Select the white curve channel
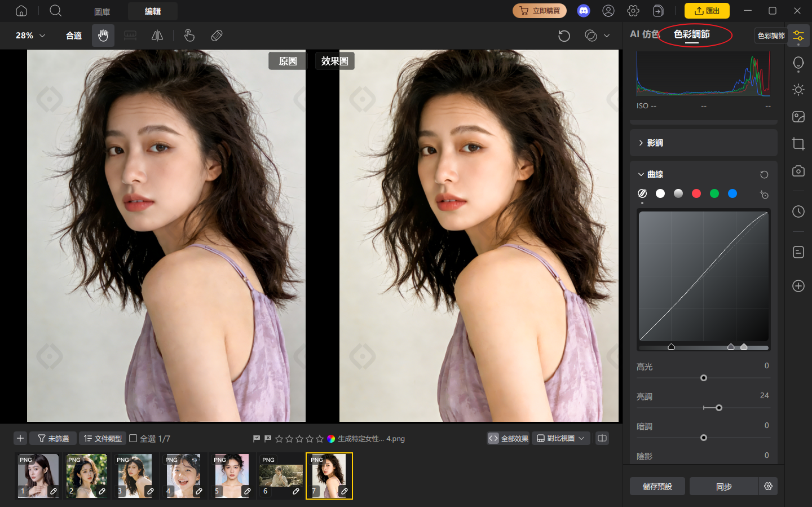The height and width of the screenshot is (507, 812). [660, 193]
